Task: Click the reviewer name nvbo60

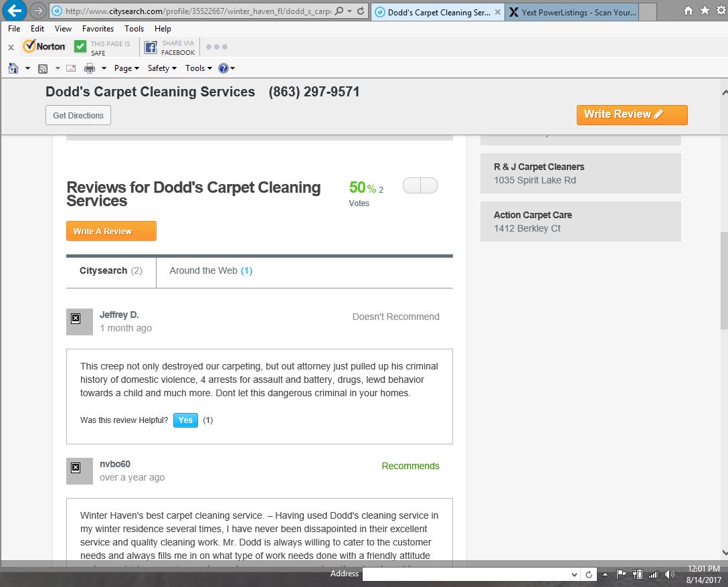Action: 115,464
